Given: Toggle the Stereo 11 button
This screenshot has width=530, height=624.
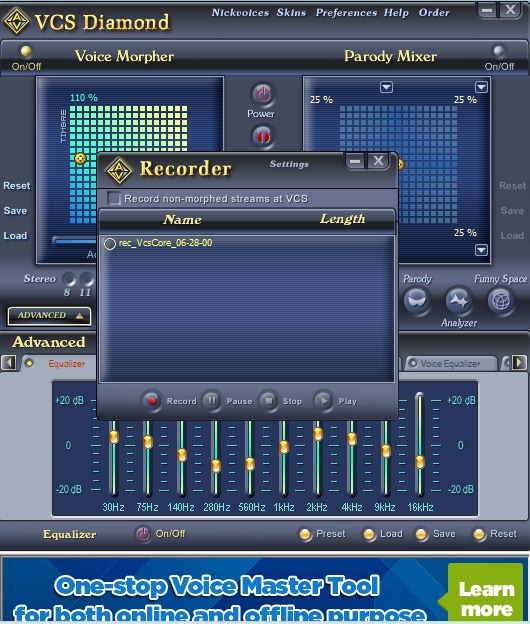Looking at the screenshot, I should pyautogui.click(x=87, y=279).
